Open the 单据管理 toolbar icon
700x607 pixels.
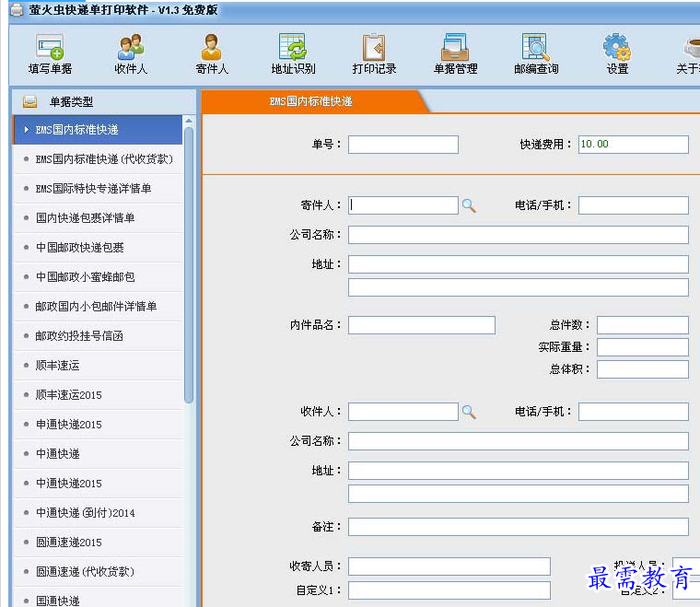point(455,53)
